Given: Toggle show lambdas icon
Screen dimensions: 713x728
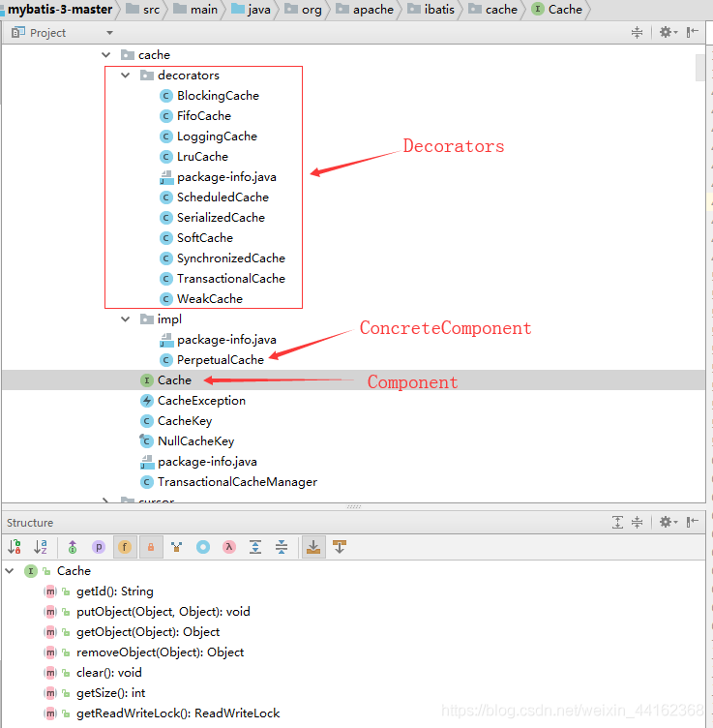Looking at the screenshot, I should pyautogui.click(x=228, y=547).
